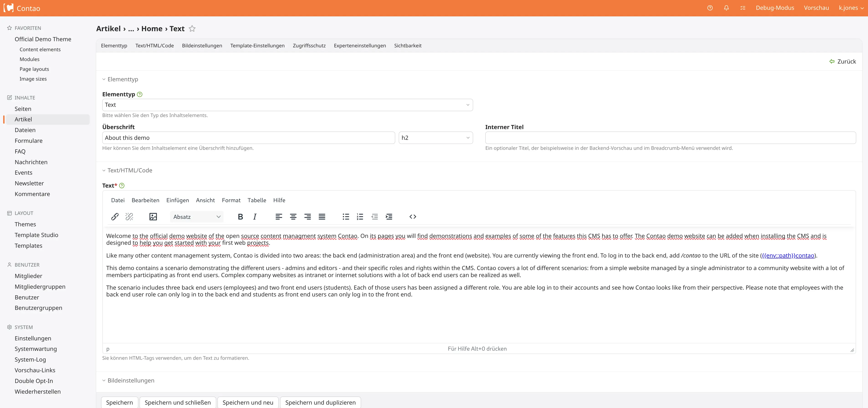The width and height of the screenshot is (868, 408).
Task: Open the source code view icon
Action: [x=413, y=217]
